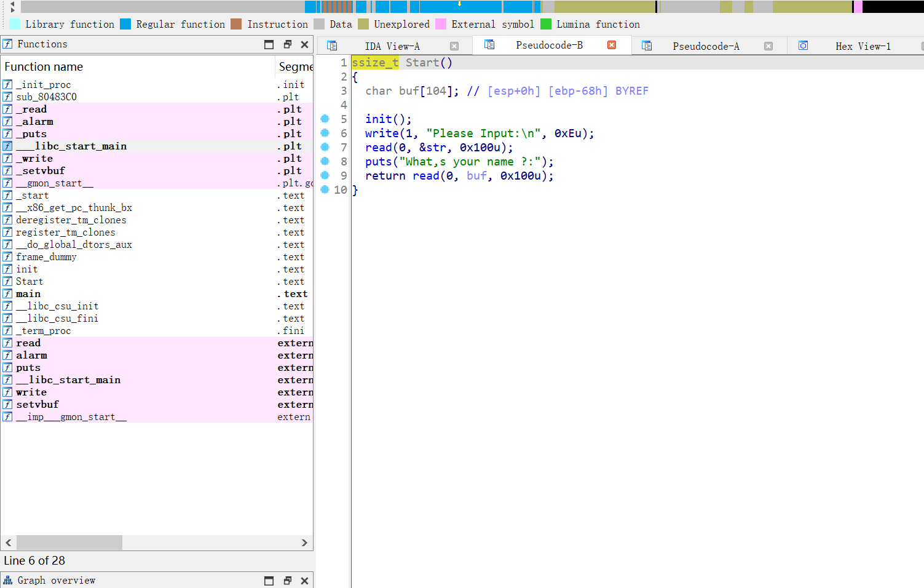The height and width of the screenshot is (588, 924).
Task: Switch to the Hex View-1 tab
Action: (863, 46)
